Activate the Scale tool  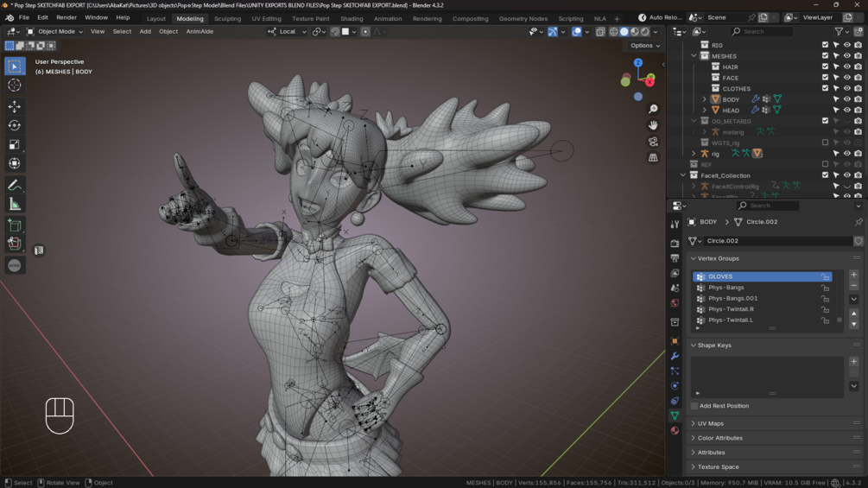(15, 144)
